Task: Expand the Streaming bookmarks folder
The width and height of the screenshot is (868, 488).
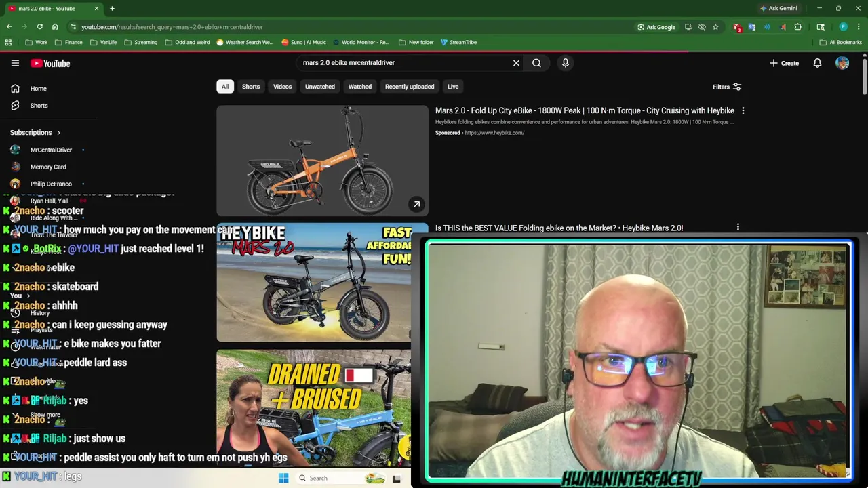Action: (x=140, y=42)
